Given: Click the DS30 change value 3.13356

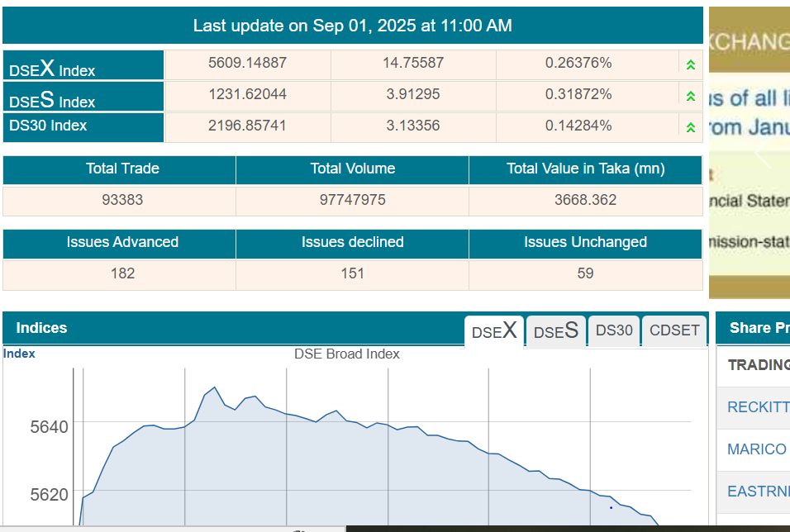Looking at the screenshot, I should (413, 126).
